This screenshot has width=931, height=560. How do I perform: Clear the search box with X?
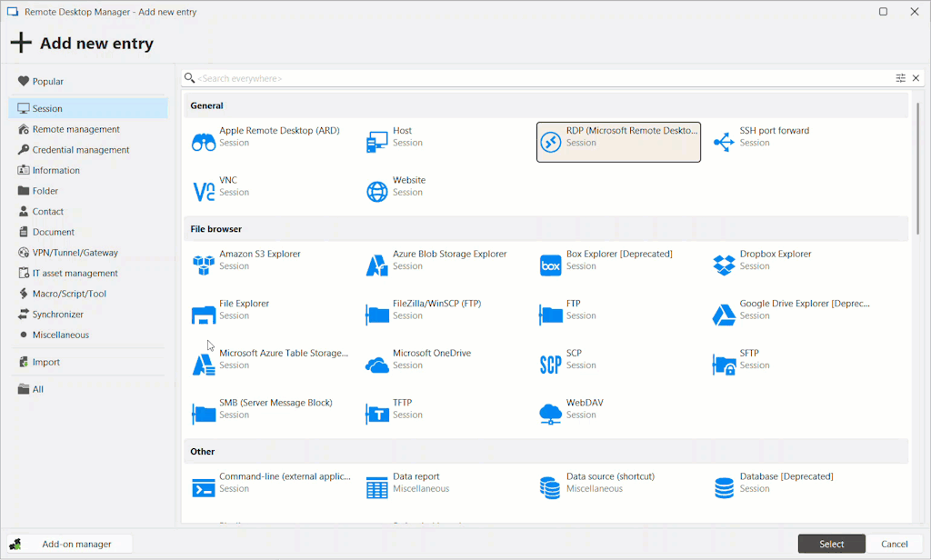(916, 78)
